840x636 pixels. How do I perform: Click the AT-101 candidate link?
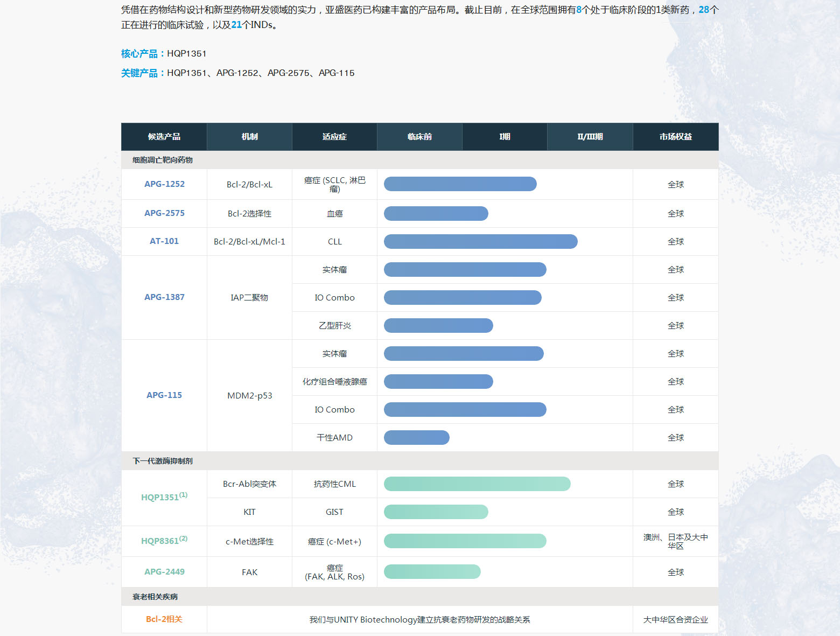pos(164,241)
